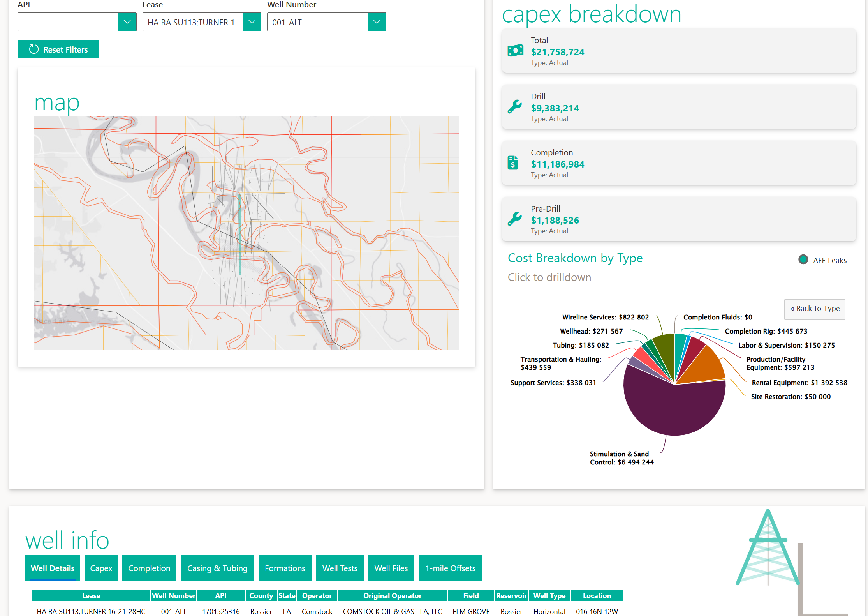
Task: Open the API dropdown arrow
Action: pos(127,22)
